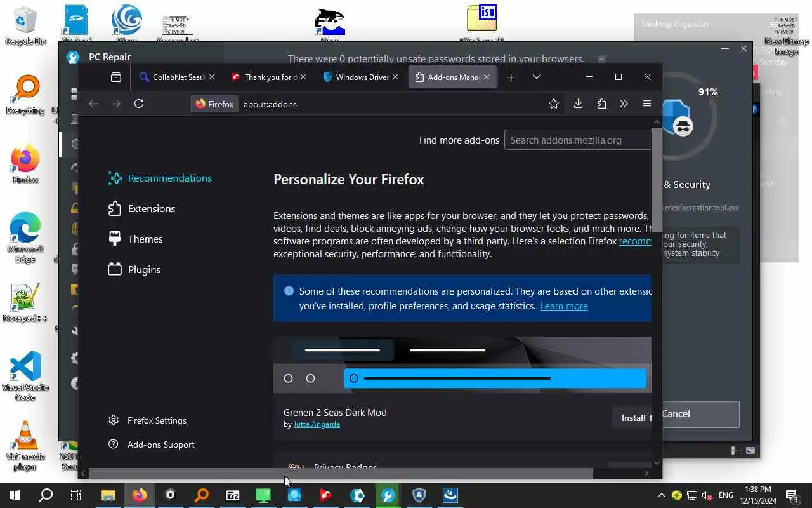The width and height of the screenshot is (812, 508).
Task: Open Firefox Settings from the sidebar
Action: click(147, 420)
